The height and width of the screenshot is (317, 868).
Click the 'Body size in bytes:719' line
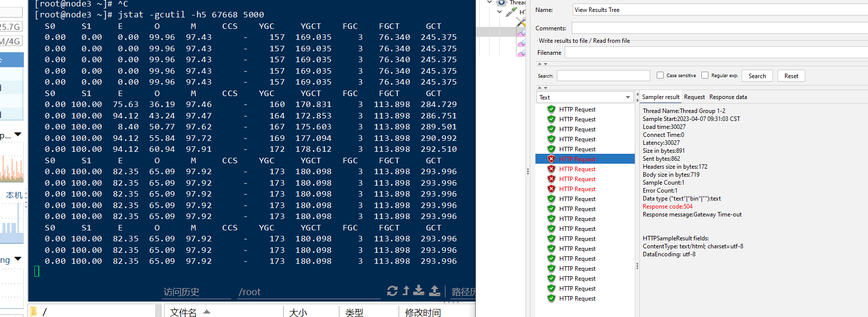[671, 175]
